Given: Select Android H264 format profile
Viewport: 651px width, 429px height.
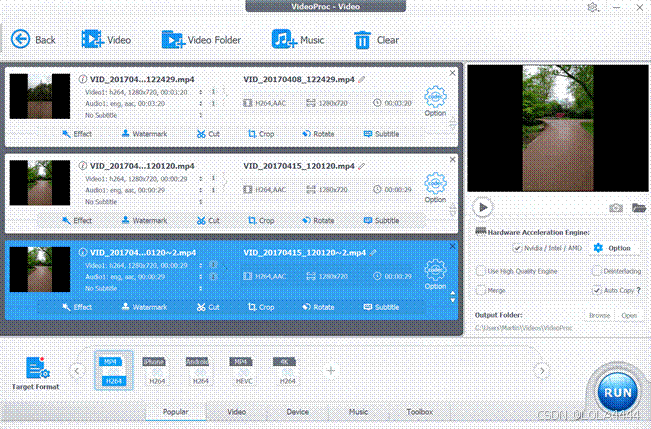Looking at the screenshot, I should click(x=200, y=370).
